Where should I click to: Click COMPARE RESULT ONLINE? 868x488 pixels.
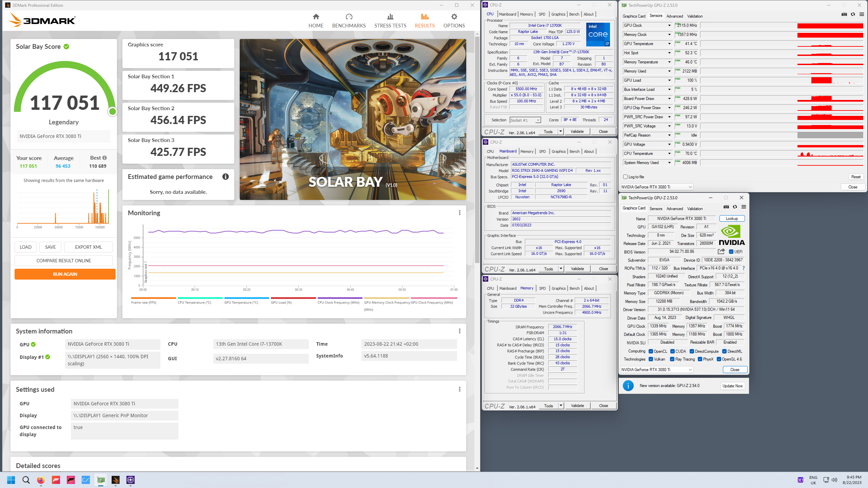point(63,261)
